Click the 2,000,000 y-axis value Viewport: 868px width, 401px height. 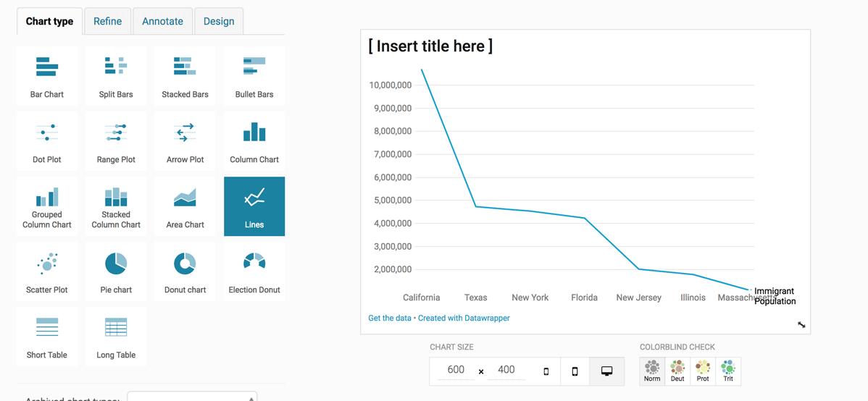point(392,269)
